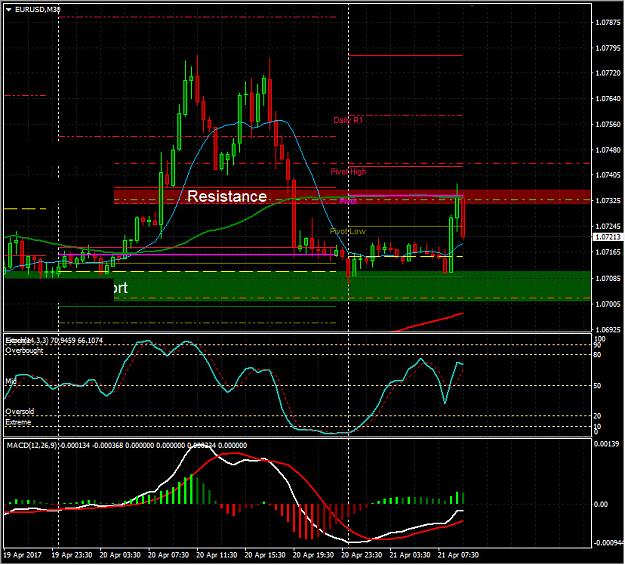The height and width of the screenshot is (565, 625).
Task: Click the 20 Apr 15:30 time label
Action: pyautogui.click(x=265, y=555)
